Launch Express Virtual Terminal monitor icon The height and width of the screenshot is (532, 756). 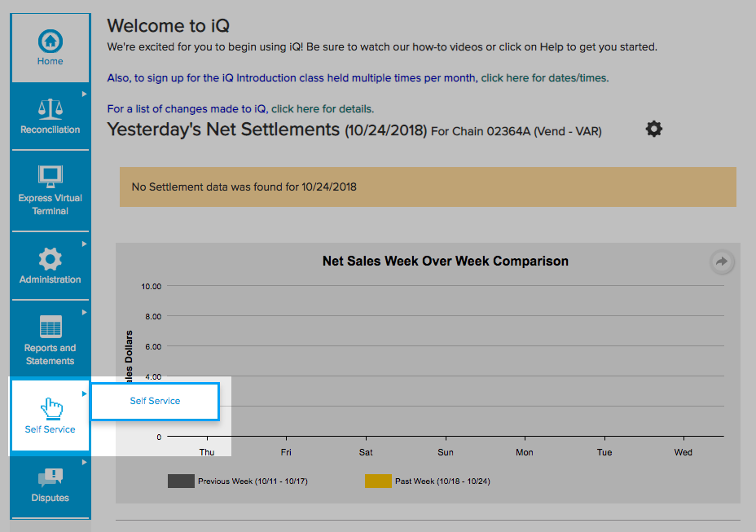(x=51, y=177)
